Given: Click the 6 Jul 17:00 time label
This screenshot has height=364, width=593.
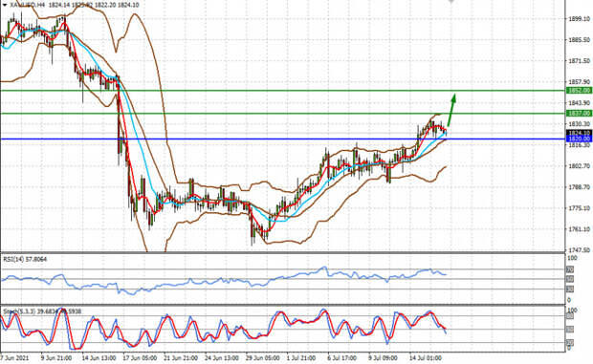Looking at the screenshot, I should [x=341, y=358].
